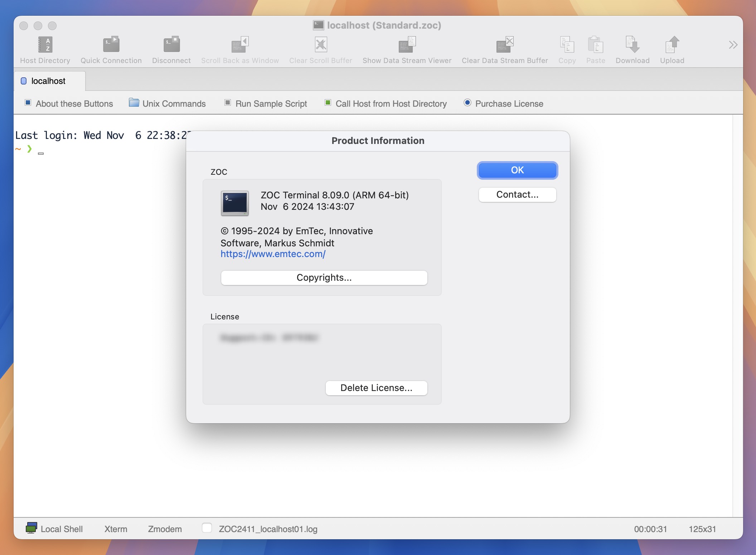
Task: Click the OK button to close dialog
Action: pos(517,170)
